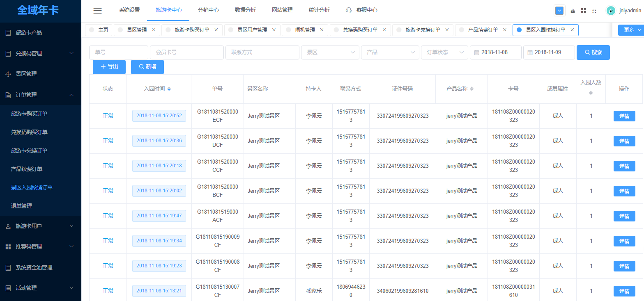This screenshot has height=301, width=644.
Task: Sort by the 产品名称 column arrows
Action: (471, 89)
